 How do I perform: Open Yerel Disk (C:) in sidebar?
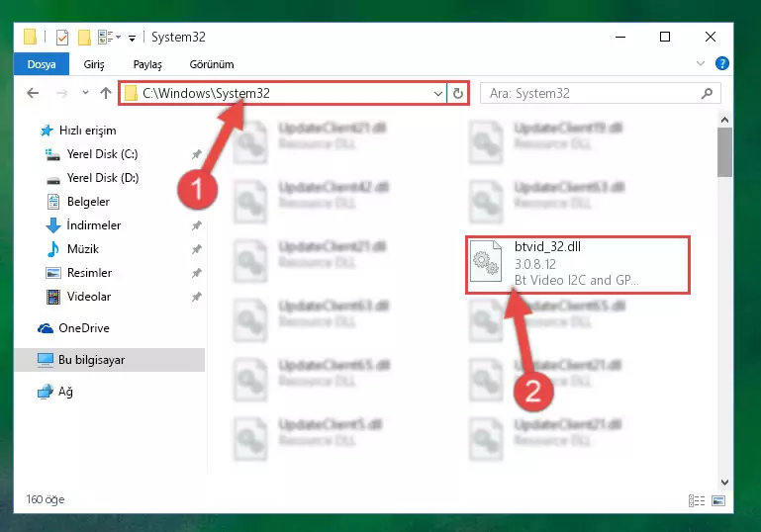coord(102,154)
